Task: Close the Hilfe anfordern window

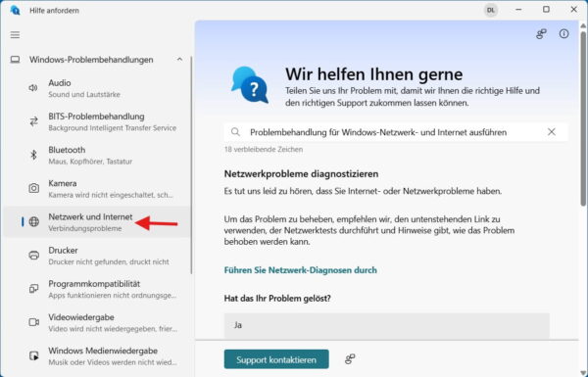Action: pyautogui.click(x=573, y=10)
